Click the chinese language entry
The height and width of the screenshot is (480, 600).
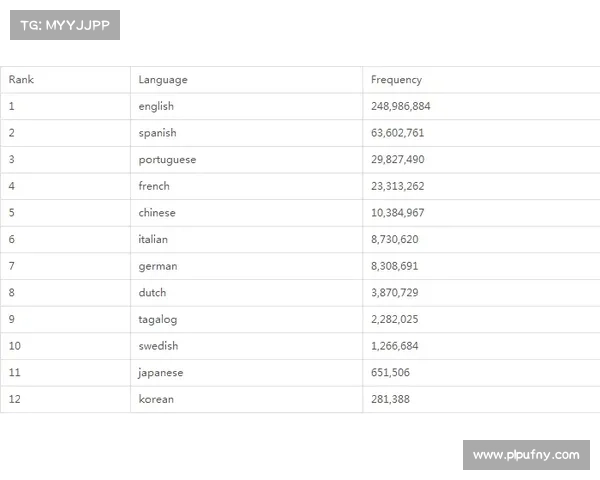157,213
